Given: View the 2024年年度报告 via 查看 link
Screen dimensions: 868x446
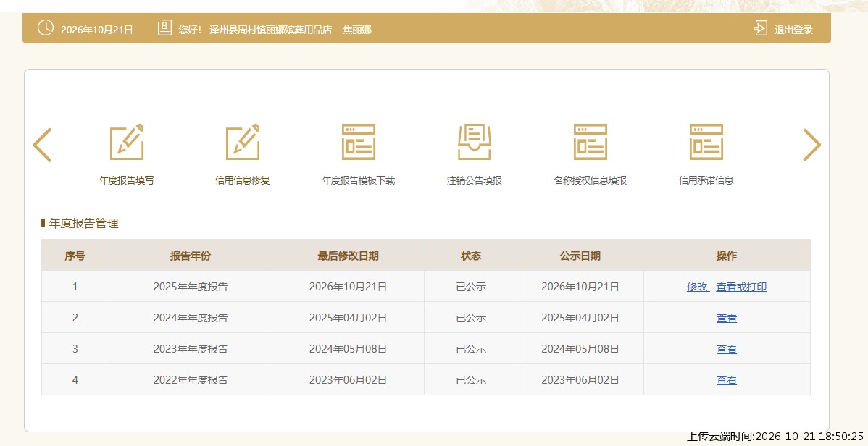Looking at the screenshot, I should pos(726,318).
